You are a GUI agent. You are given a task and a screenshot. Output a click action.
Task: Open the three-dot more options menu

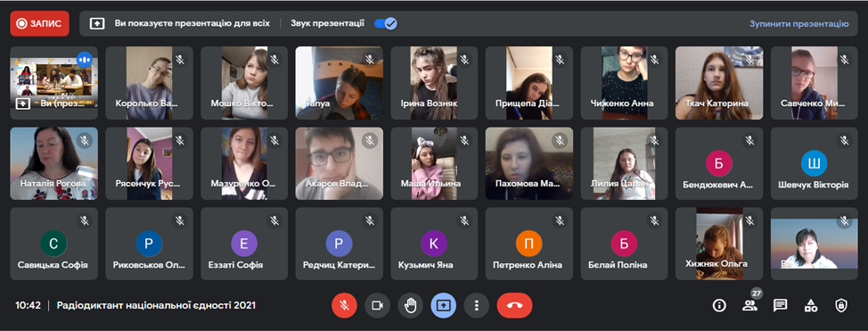477,305
